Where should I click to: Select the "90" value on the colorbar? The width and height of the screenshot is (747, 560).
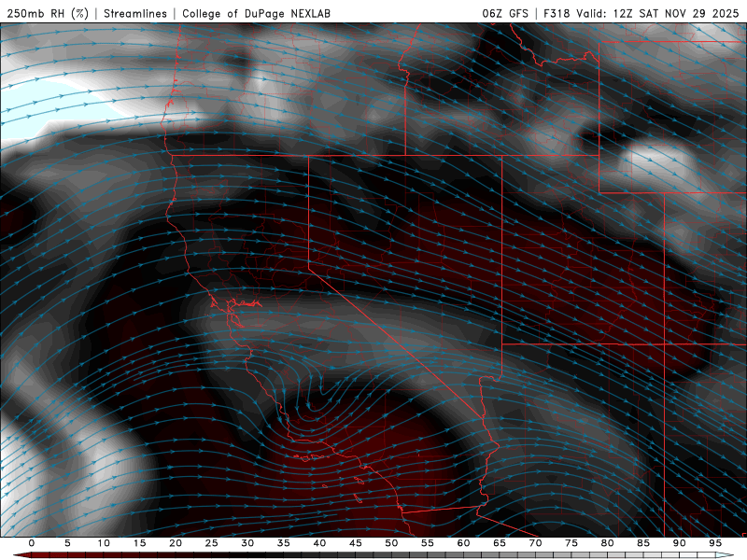click(679, 543)
